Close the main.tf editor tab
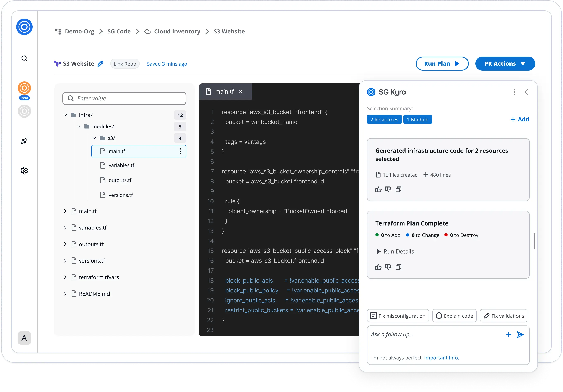The image size is (563, 392). (x=241, y=92)
